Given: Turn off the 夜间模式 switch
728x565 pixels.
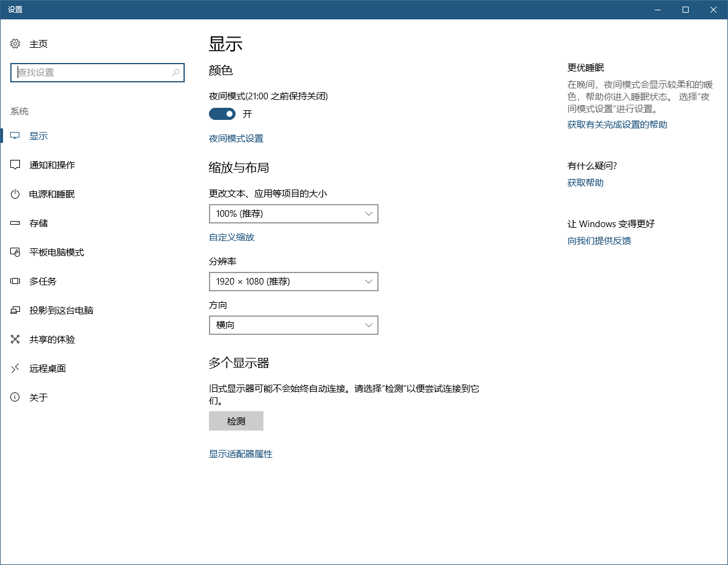Looking at the screenshot, I should click(222, 114).
